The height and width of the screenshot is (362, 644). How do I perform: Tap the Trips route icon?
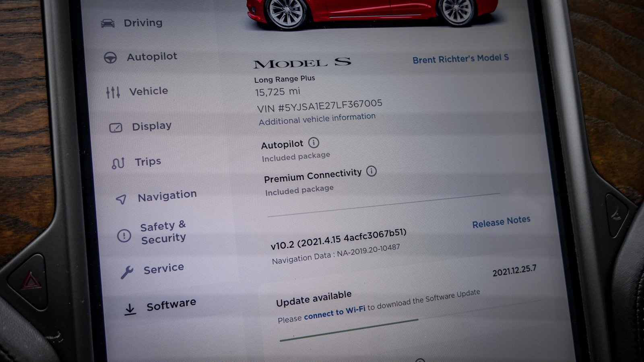point(118,163)
